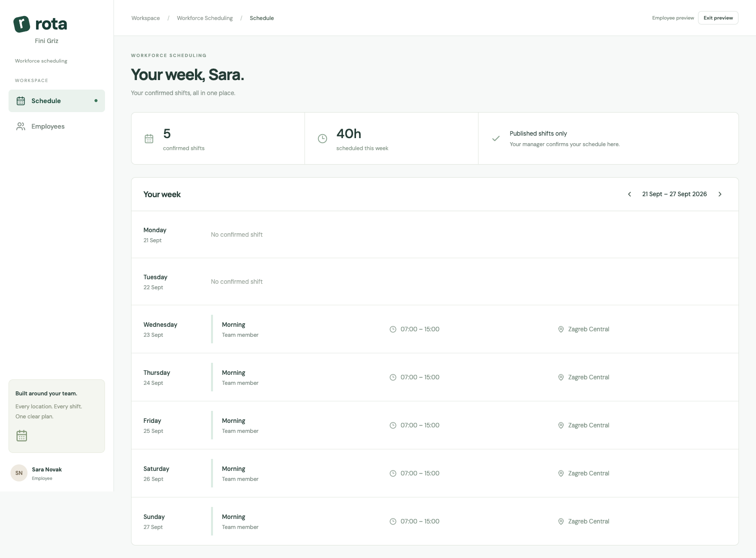This screenshot has width=756, height=558.
Task: Click the 40h scheduled this week stat
Action: pos(362,139)
